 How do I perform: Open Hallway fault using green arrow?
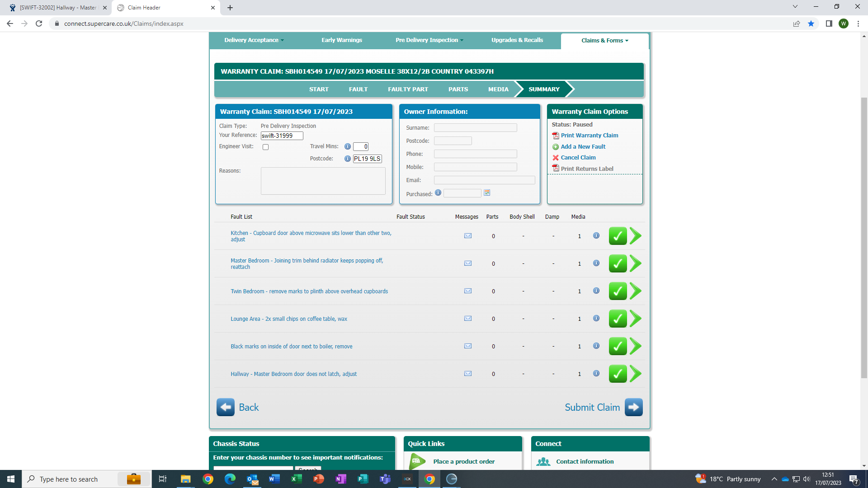[636, 374]
